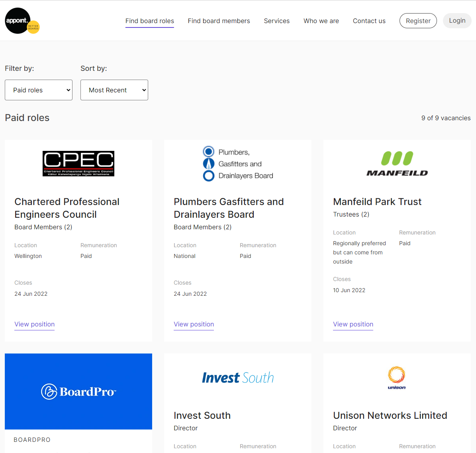Select the Chartered Professional Engineers Council title
Image resolution: width=476 pixels, height=453 pixels.
tap(67, 208)
